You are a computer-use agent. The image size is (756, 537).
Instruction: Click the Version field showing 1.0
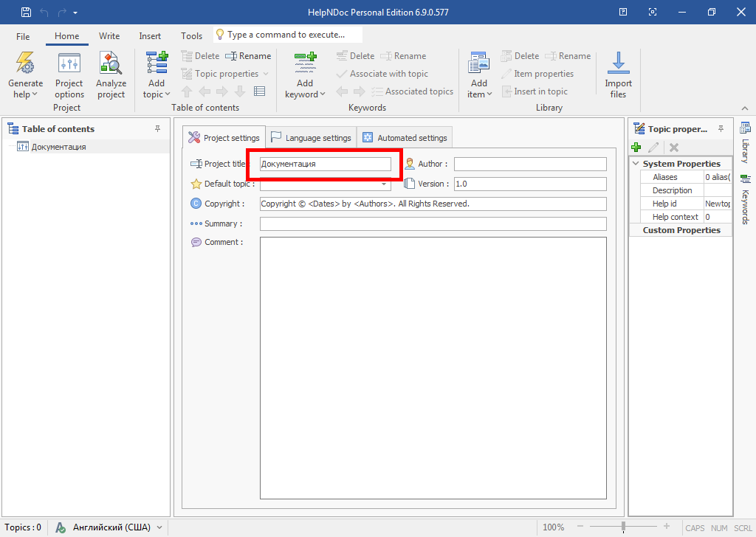pos(530,184)
